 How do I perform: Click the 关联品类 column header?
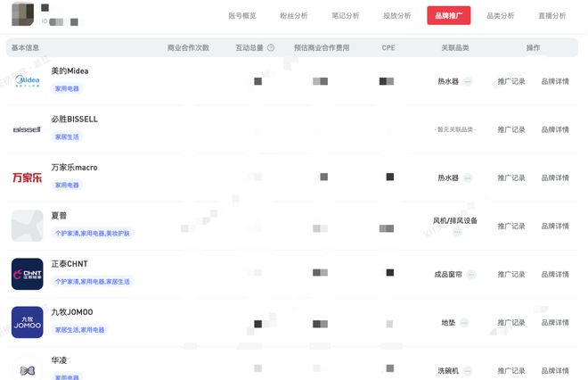(455, 47)
